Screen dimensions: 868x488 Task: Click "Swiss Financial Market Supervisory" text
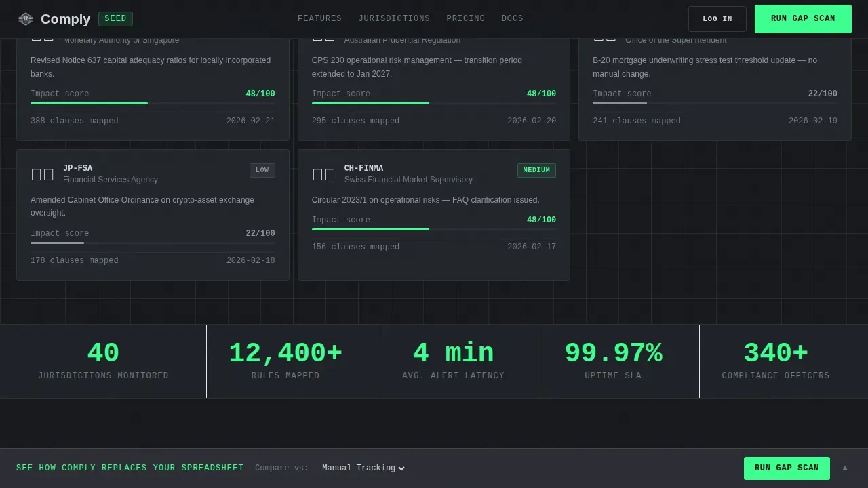tap(408, 180)
